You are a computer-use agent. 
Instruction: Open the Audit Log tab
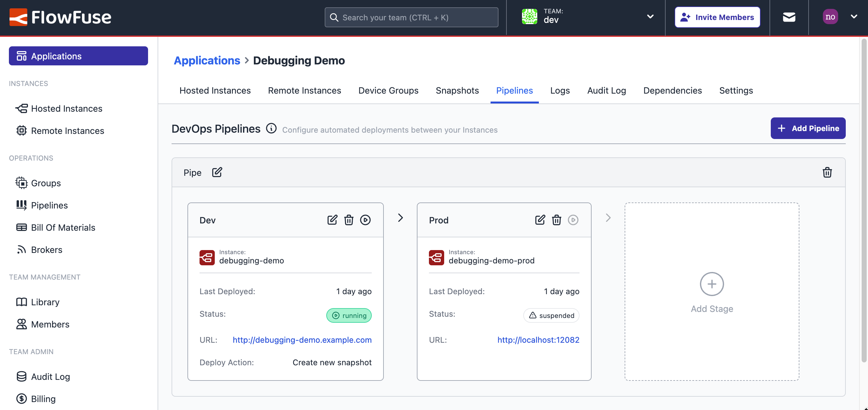[x=606, y=90]
